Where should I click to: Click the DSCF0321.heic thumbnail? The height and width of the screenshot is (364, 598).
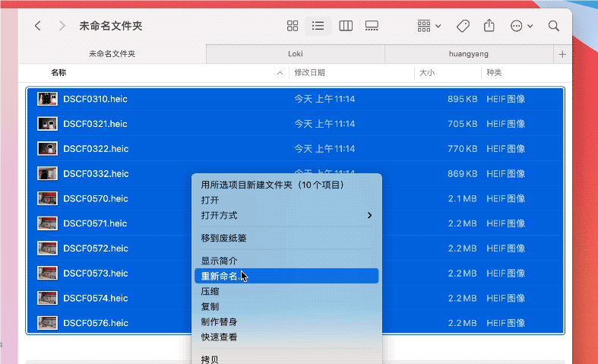[47, 124]
